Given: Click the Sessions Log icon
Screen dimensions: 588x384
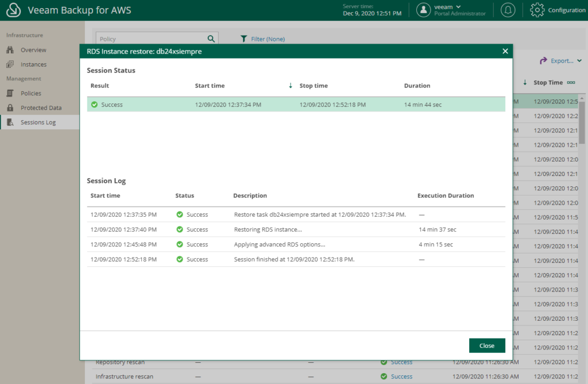Looking at the screenshot, I should 10,122.
